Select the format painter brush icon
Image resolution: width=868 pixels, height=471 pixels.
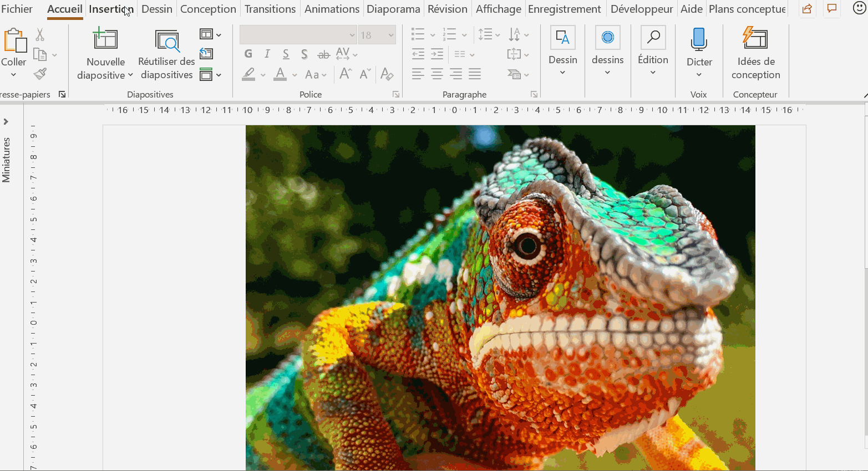tap(40, 74)
